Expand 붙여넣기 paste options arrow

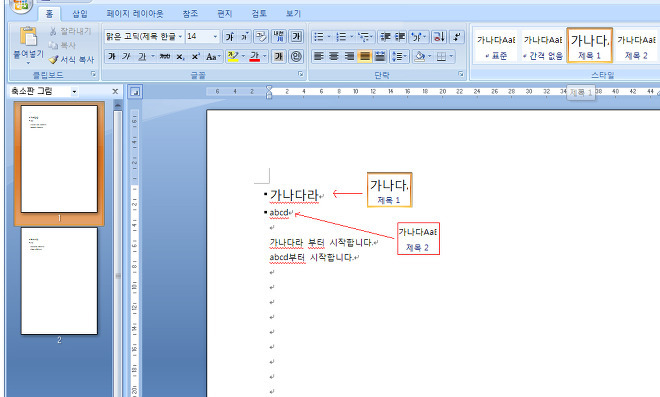28,63
